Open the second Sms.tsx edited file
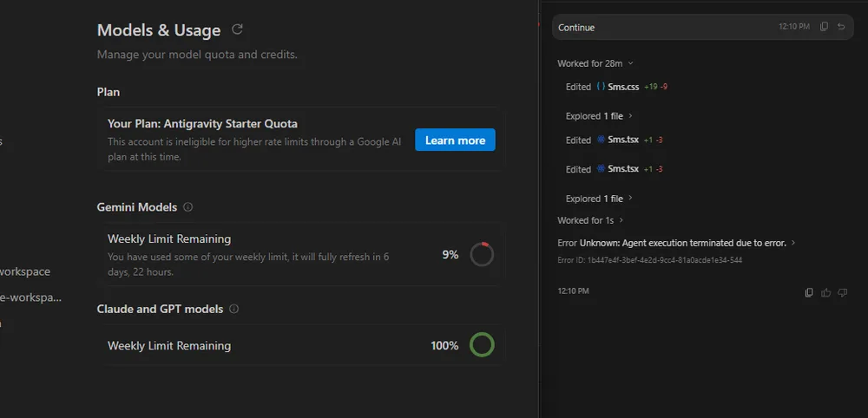The height and width of the screenshot is (418, 868). pos(623,169)
